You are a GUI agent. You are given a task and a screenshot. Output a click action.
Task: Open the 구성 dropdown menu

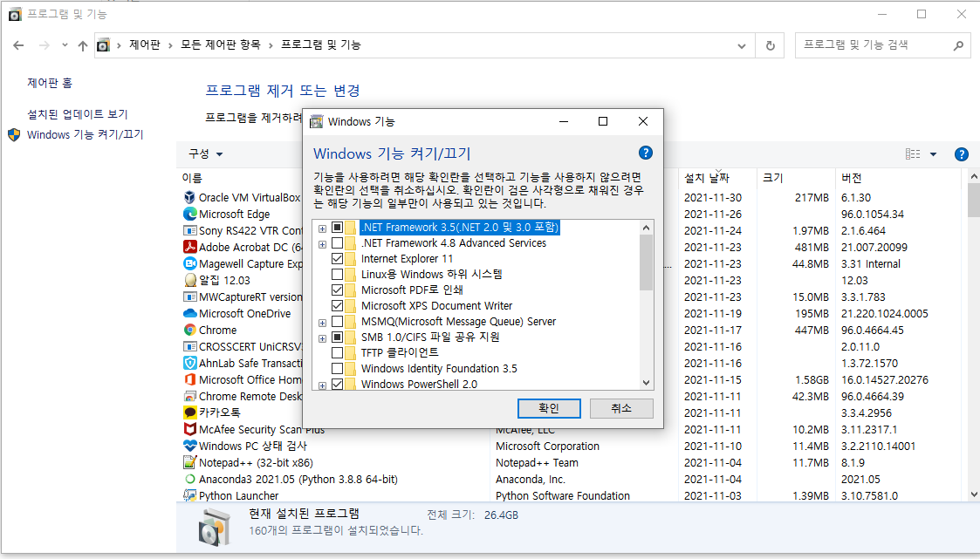coord(206,153)
